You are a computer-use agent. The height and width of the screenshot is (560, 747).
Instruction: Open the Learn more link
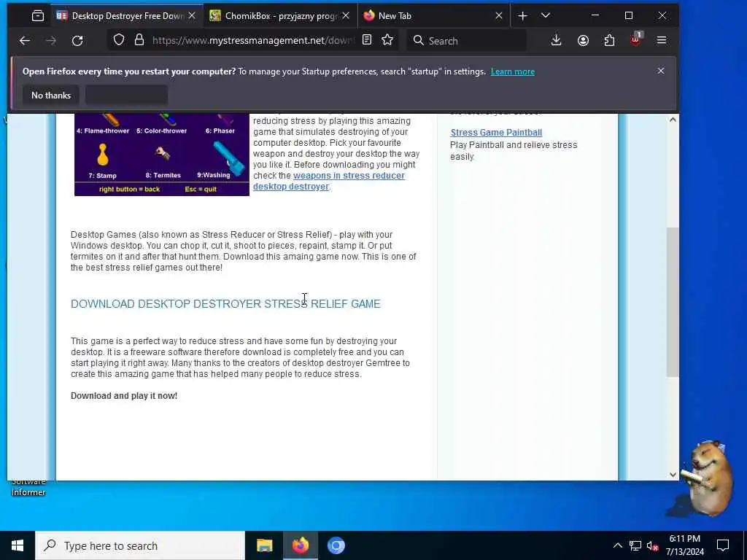click(x=513, y=71)
